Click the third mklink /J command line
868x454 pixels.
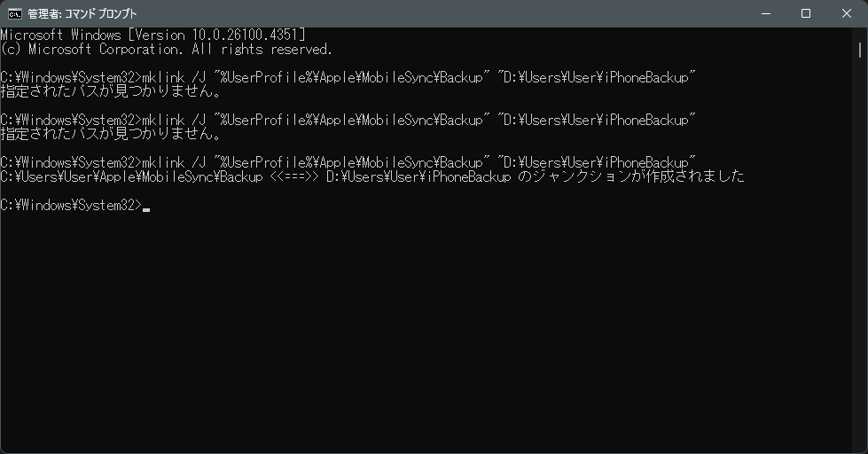tap(348, 163)
